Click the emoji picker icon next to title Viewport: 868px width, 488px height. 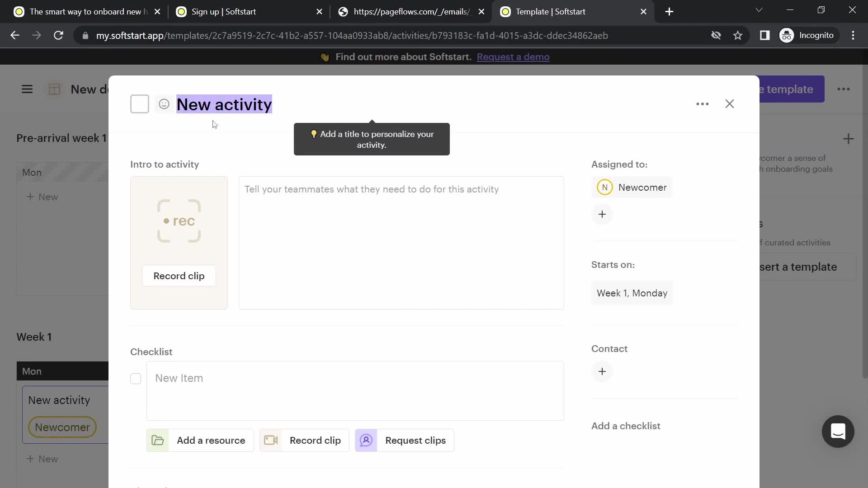pyautogui.click(x=164, y=104)
